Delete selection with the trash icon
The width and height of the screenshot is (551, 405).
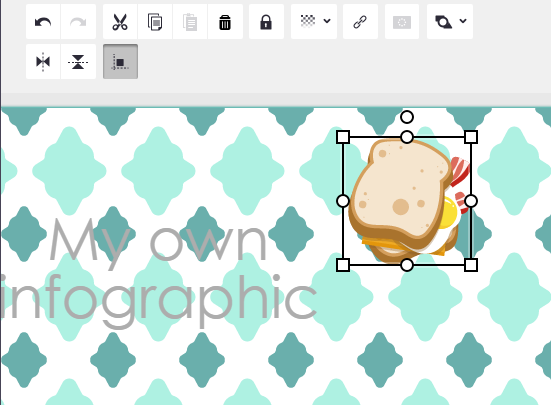point(225,22)
